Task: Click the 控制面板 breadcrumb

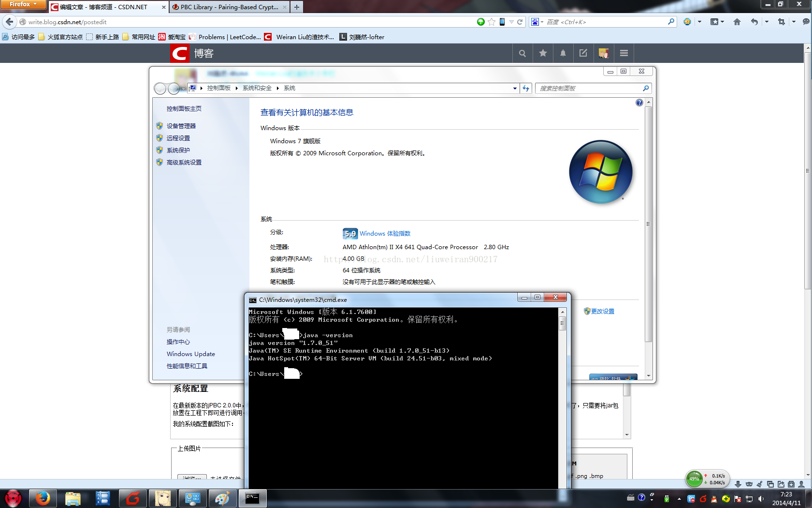Action: (218, 88)
